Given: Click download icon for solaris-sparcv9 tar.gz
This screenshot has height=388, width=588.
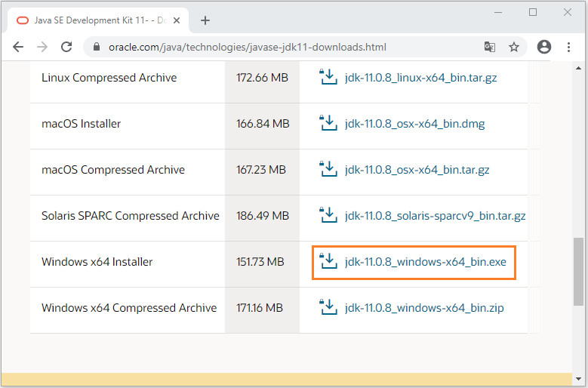Looking at the screenshot, I should pos(328,215).
